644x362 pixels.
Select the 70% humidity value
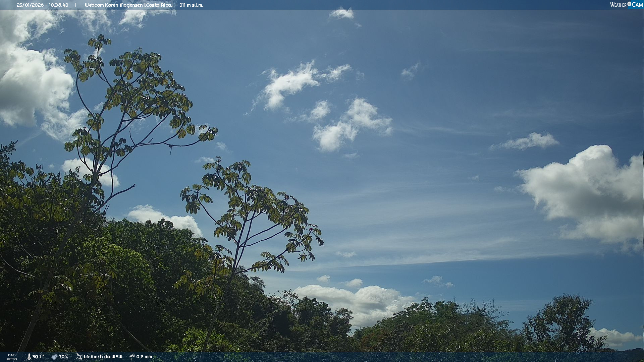[x=63, y=357]
